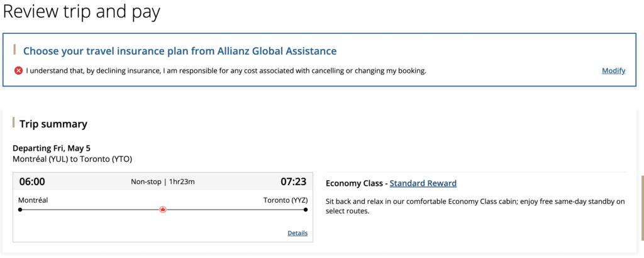Click the Montréal origin label

pos(33,200)
